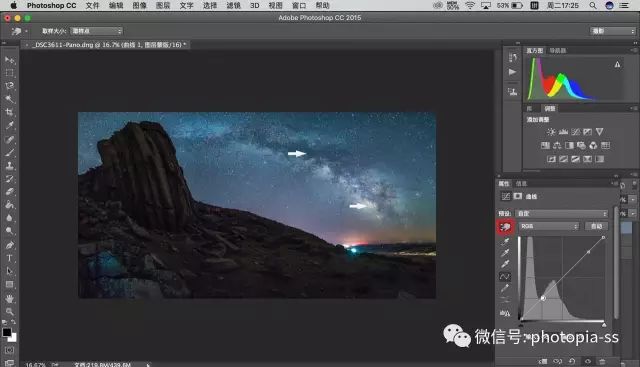Screen dimensions: 640x367
Task: Toggle clip adjustment to layer below
Action: point(543,361)
